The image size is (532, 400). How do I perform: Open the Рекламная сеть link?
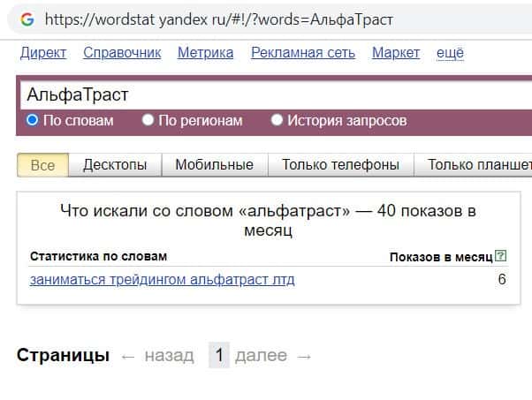pos(303,53)
